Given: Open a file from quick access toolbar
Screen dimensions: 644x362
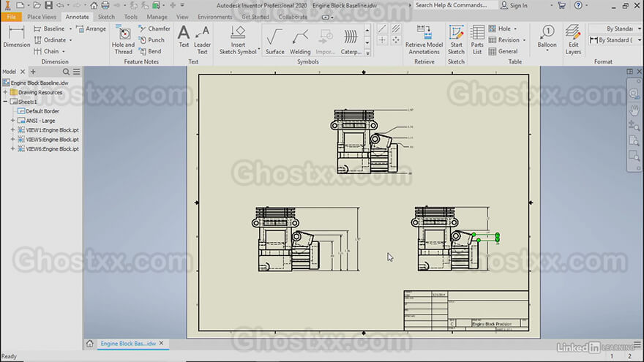Looking at the screenshot, I should [x=37, y=5].
